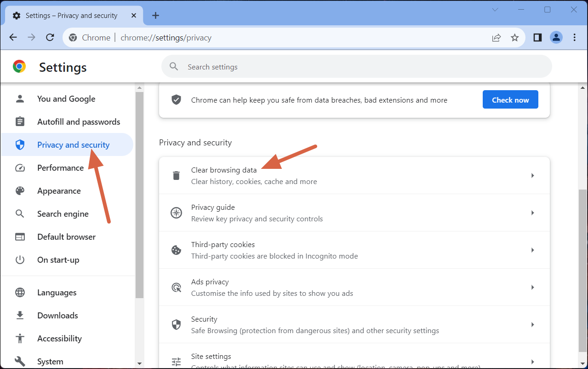Bookmark this page with the star icon
This screenshot has width=588, height=369.
[x=515, y=37]
